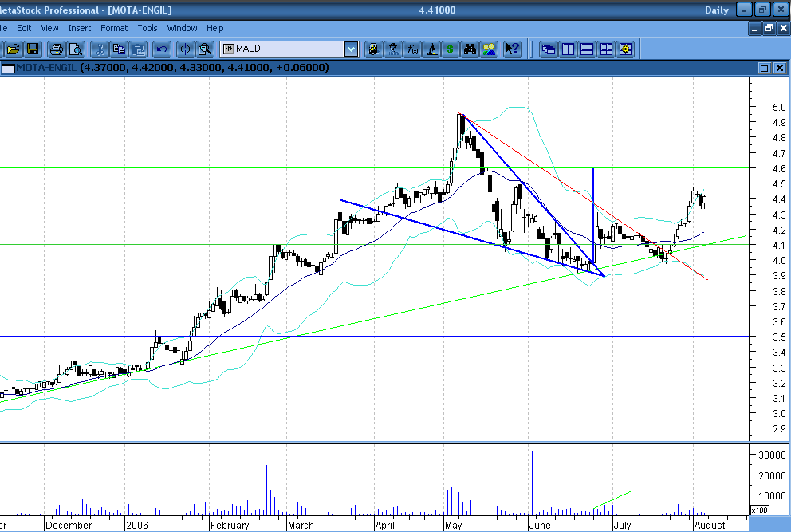Click the Print icon in the toolbar
The image size is (791, 532).
[56, 49]
